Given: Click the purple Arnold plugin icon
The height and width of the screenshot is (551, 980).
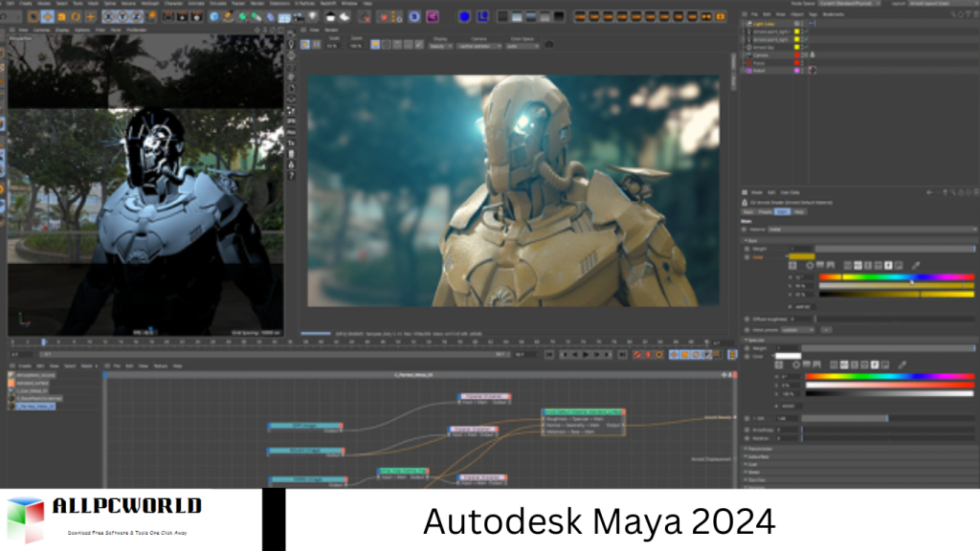Looking at the screenshot, I should [433, 17].
